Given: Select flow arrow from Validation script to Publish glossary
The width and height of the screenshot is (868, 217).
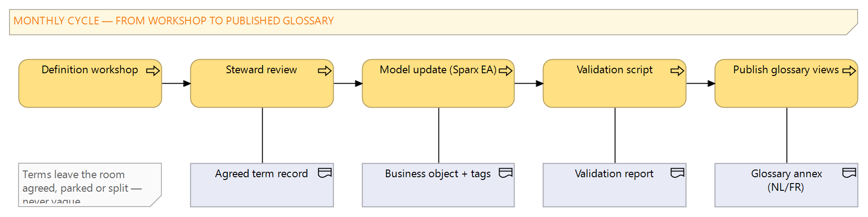Looking at the screenshot, I should coord(701,83).
